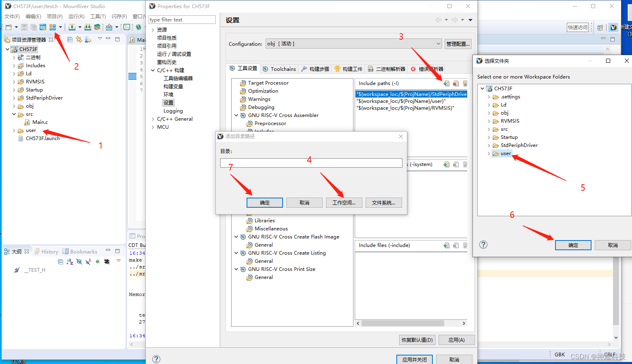Collapse all items in outline view
The width and height of the screenshot is (632, 364).
(60, 262)
